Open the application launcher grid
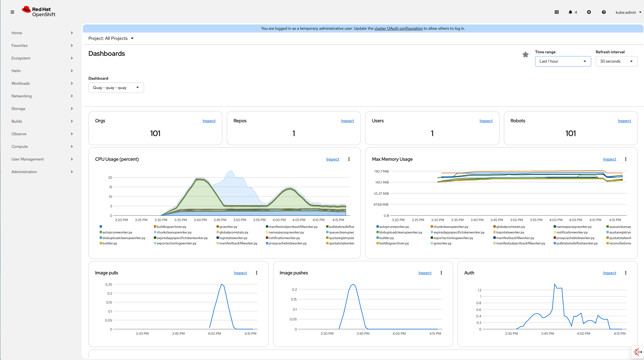 (556, 12)
